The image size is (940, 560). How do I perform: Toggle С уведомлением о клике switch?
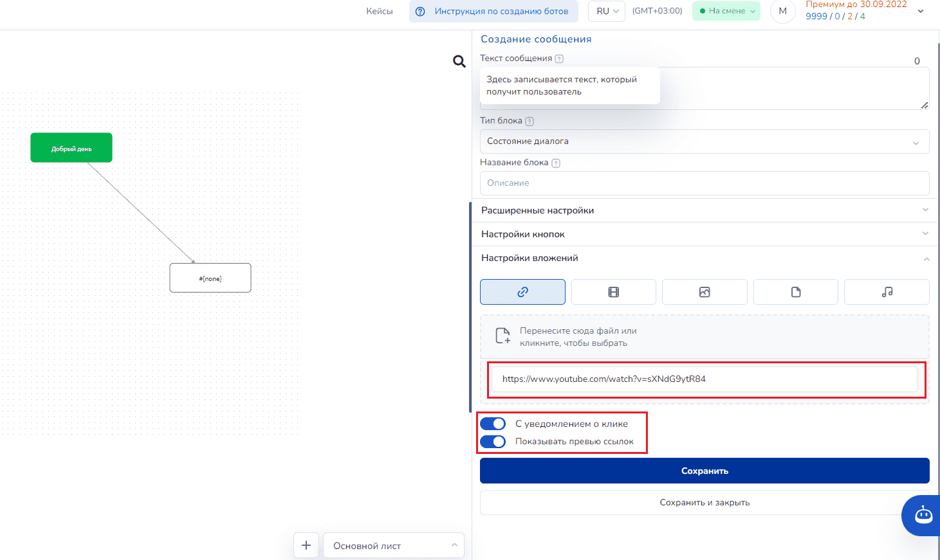tap(493, 424)
